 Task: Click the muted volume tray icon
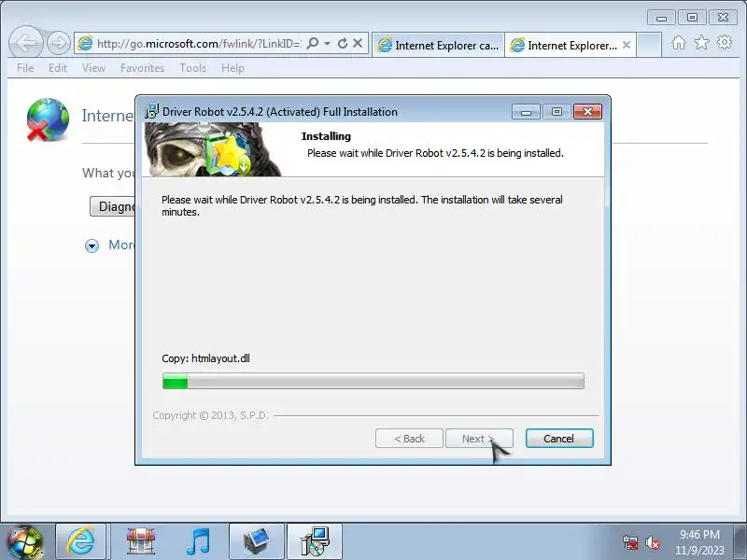tap(652, 542)
